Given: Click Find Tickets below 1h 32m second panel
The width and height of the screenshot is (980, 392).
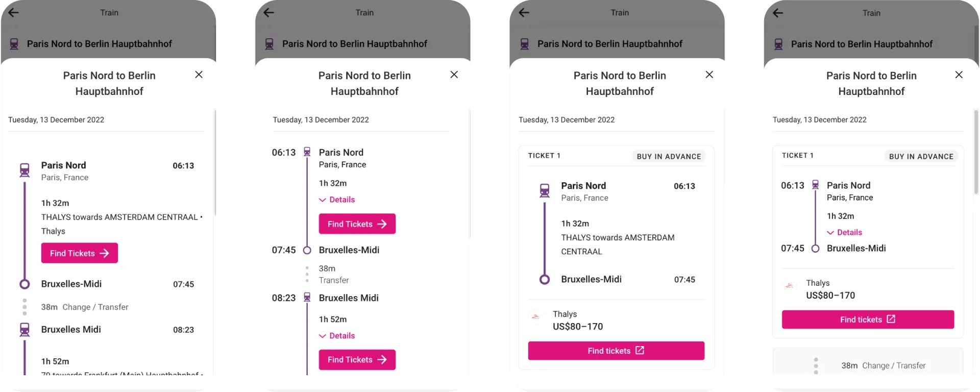Looking at the screenshot, I should 357,224.
